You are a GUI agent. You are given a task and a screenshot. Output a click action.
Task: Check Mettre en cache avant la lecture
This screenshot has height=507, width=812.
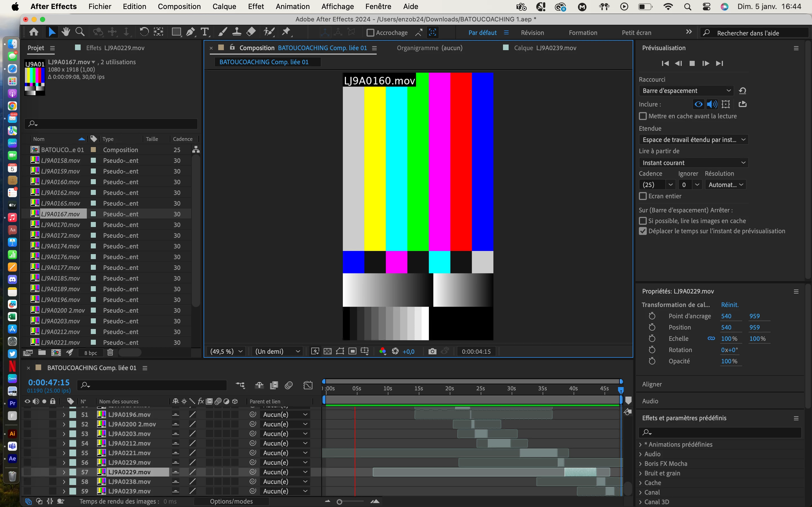643,116
